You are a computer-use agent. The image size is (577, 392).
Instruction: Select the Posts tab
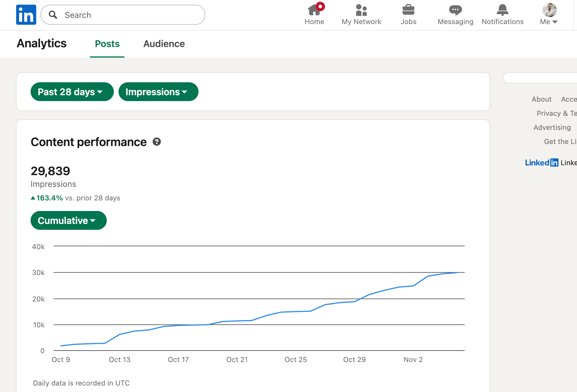click(107, 44)
